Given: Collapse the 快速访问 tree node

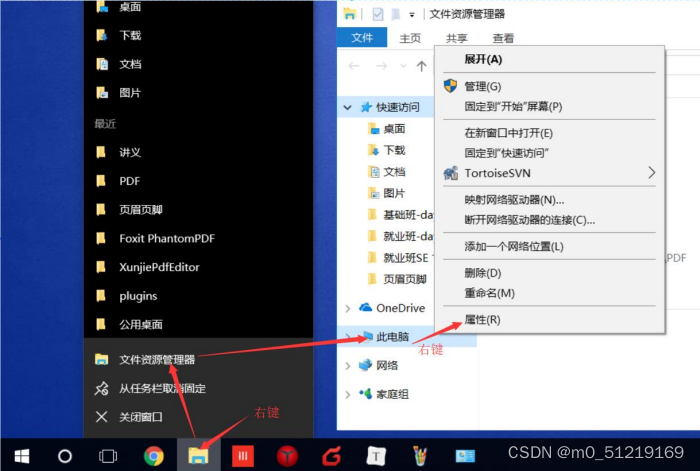Looking at the screenshot, I should (347, 107).
